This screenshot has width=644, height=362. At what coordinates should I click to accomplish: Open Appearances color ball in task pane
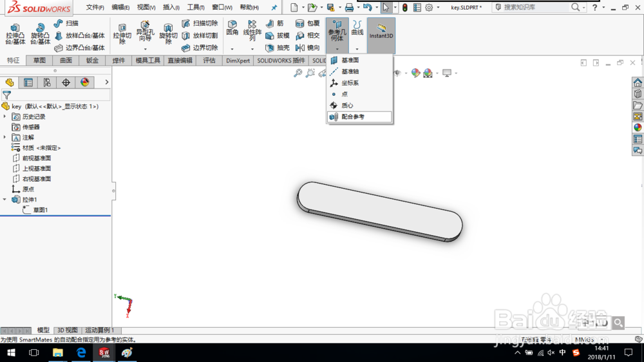coord(638,128)
